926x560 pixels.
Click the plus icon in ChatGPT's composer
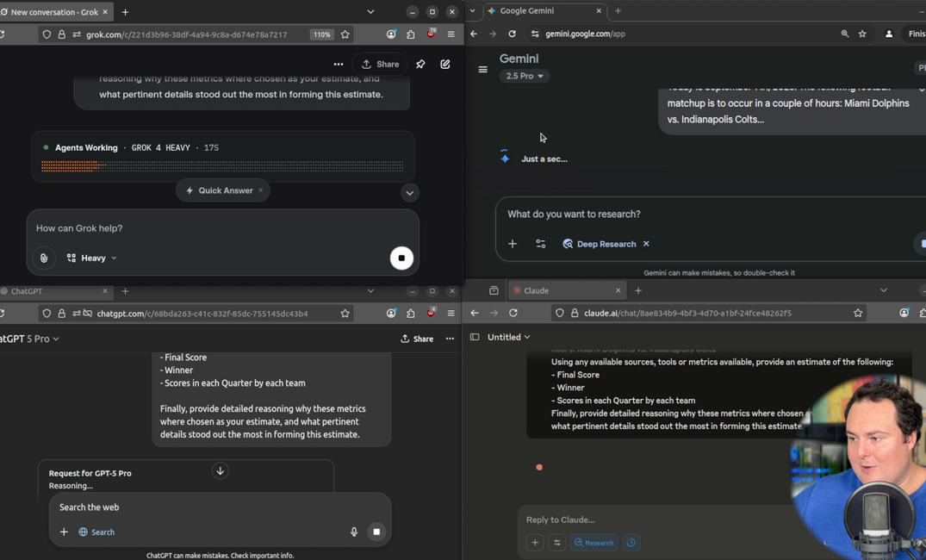(x=64, y=532)
